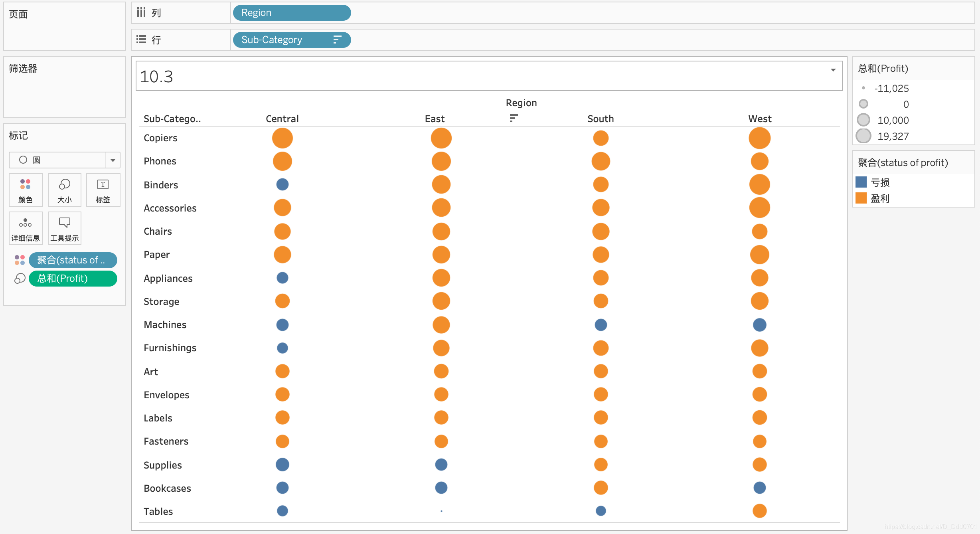Select the Sub-Category pill on rows shelf
980x534 pixels.
click(292, 40)
